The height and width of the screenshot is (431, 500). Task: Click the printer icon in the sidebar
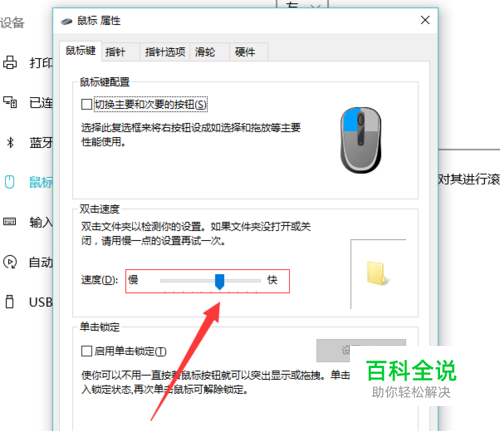tap(10, 62)
